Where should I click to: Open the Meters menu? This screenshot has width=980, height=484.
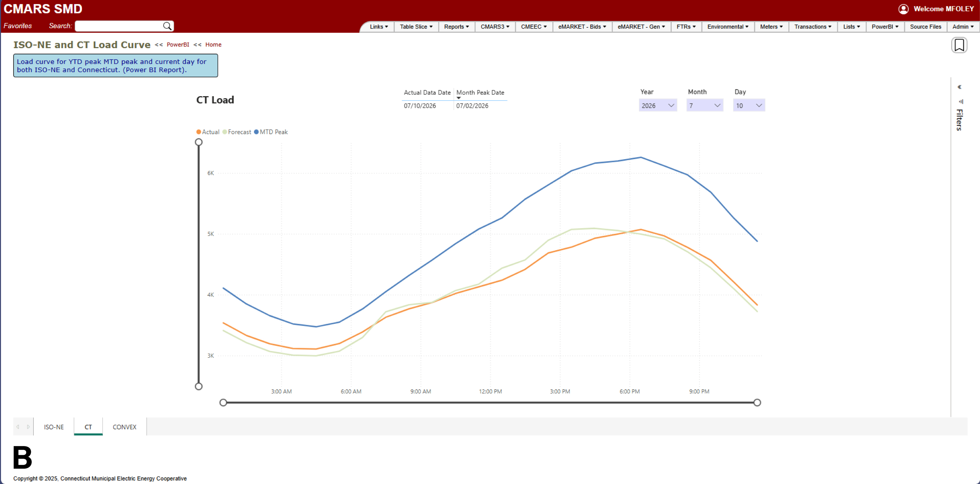[x=771, y=27]
